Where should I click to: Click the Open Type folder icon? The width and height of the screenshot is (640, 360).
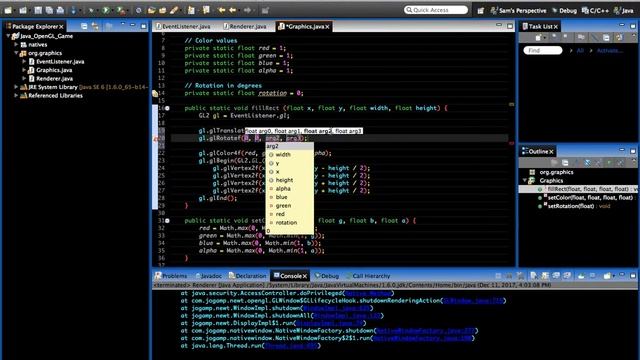[151, 10]
